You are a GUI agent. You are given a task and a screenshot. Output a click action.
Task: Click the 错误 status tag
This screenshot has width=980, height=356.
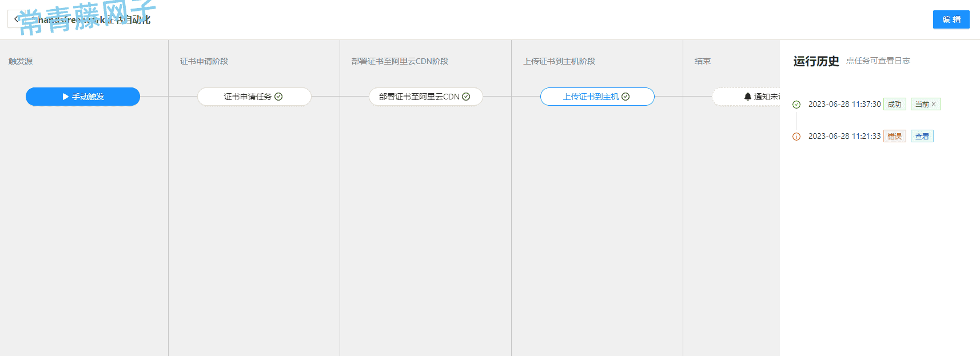point(895,136)
